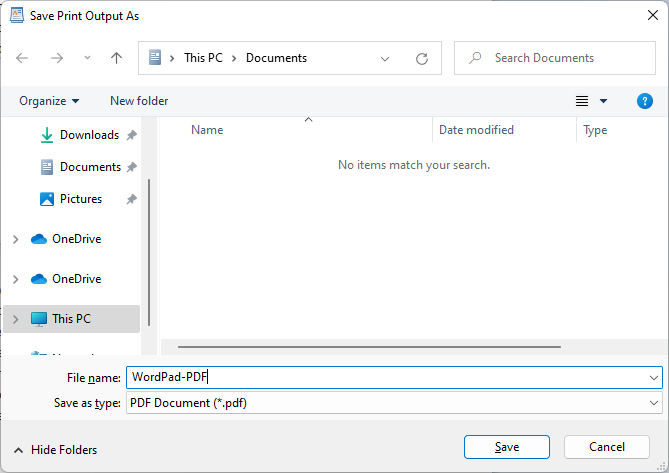The height and width of the screenshot is (473, 669).
Task: Expand the This PC tree node
Action: pos(15,319)
